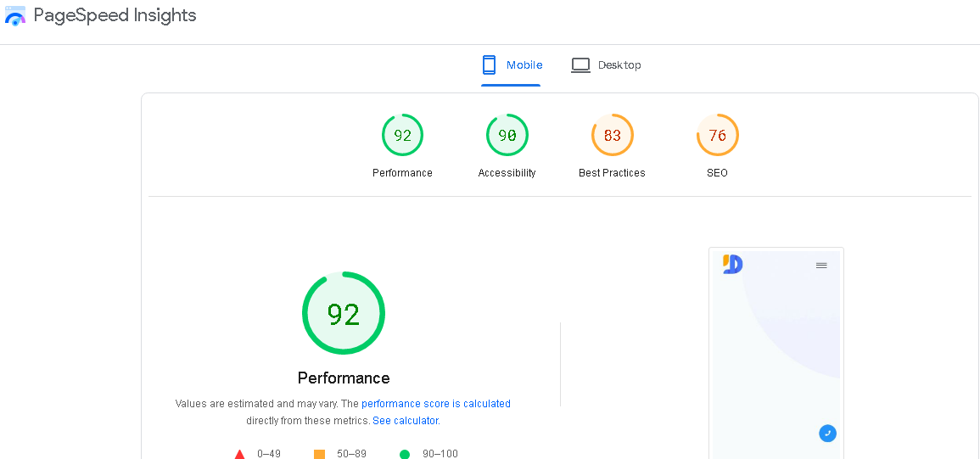The height and width of the screenshot is (459, 980).
Task: Jump to SEO score gauge 76
Action: click(718, 135)
